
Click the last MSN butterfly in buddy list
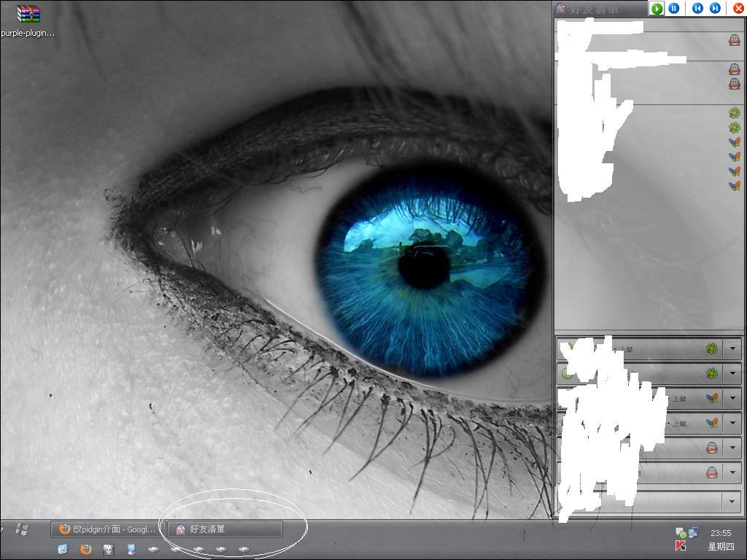(734, 186)
